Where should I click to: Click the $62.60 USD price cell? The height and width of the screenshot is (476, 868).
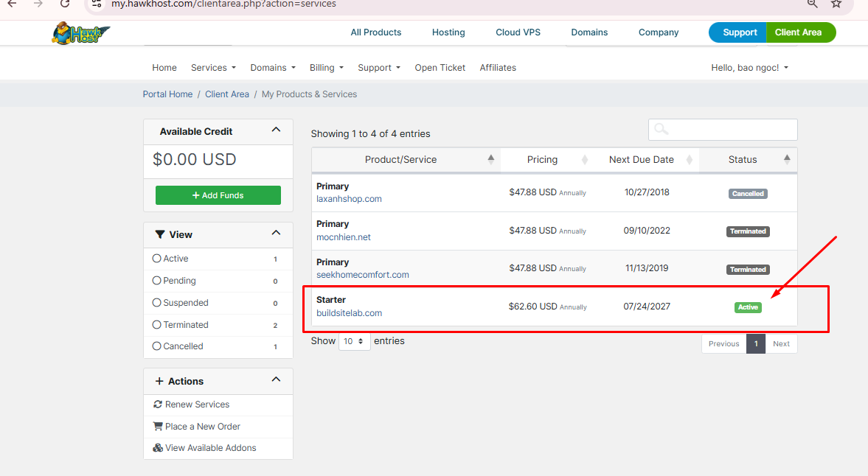(x=547, y=307)
